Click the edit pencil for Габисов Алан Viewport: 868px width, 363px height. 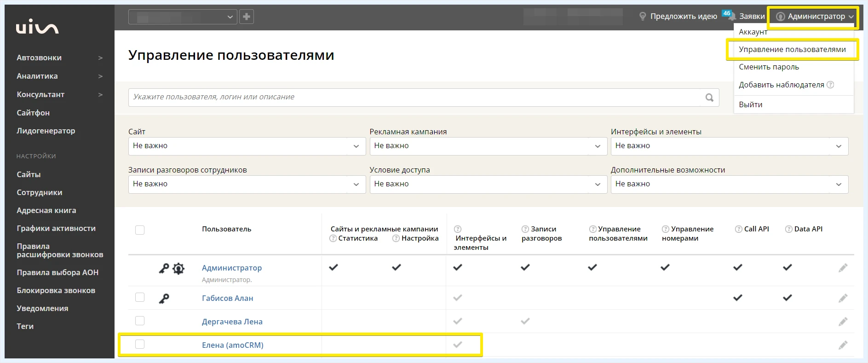(x=843, y=298)
